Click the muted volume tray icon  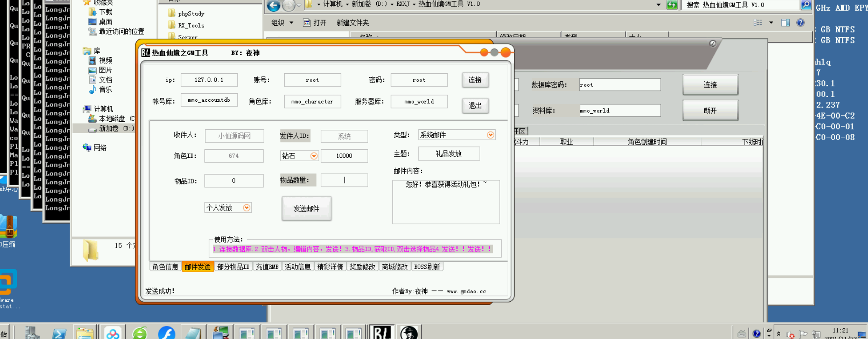[790, 335]
